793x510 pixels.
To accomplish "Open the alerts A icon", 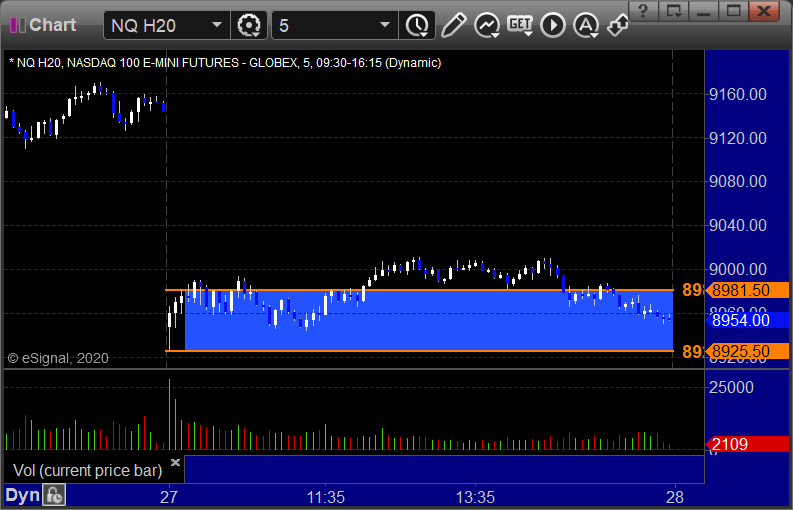I will [x=586, y=25].
